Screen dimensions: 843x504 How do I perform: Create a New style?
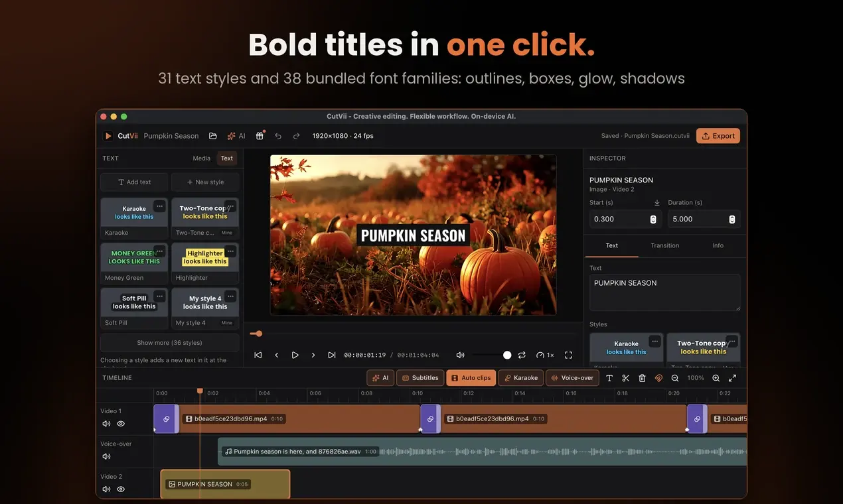coord(205,182)
